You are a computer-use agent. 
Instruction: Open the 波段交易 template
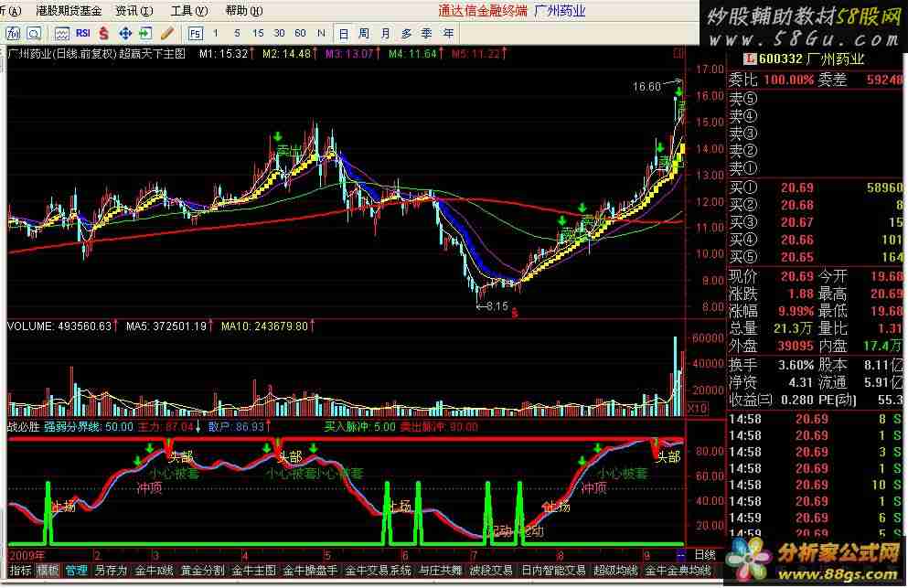492,571
